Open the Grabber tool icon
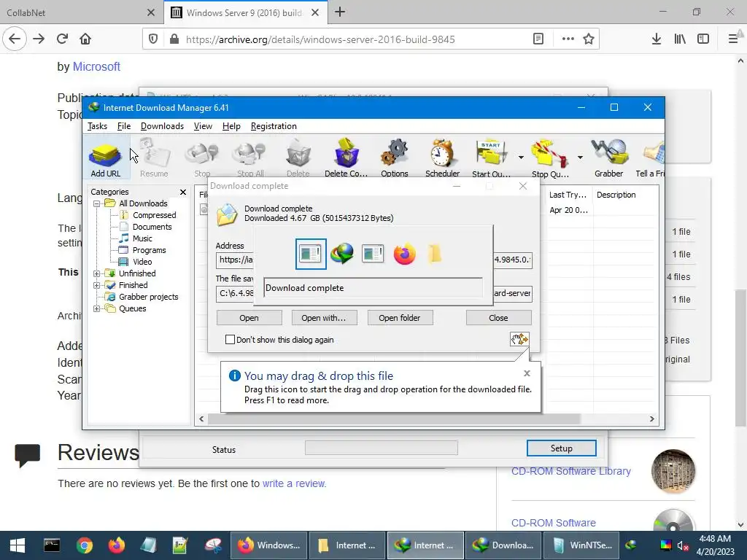Viewport: 747px width, 560px height. (x=609, y=160)
